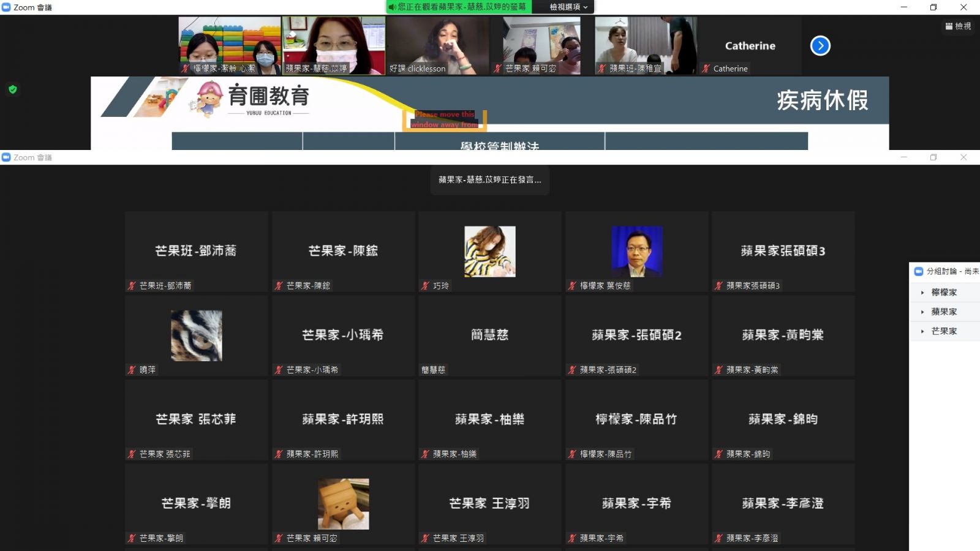
Task: Expand the 蘋果家 breakout room
Action: pyautogui.click(x=944, y=312)
